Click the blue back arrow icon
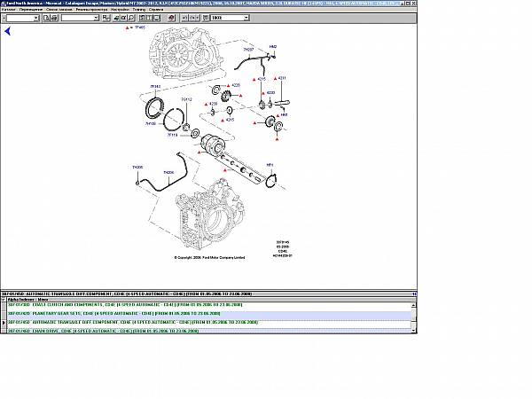This screenshot has width=532, height=399. pyautogui.click(x=7, y=31)
